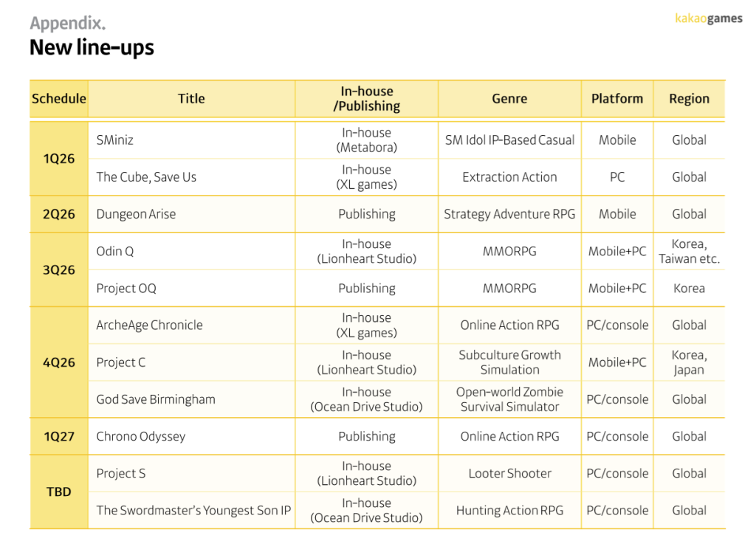This screenshot has height=541, width=756.
Task: Click the SMiniz title cell
Action: pyautogui.click(x=115, y=140)
